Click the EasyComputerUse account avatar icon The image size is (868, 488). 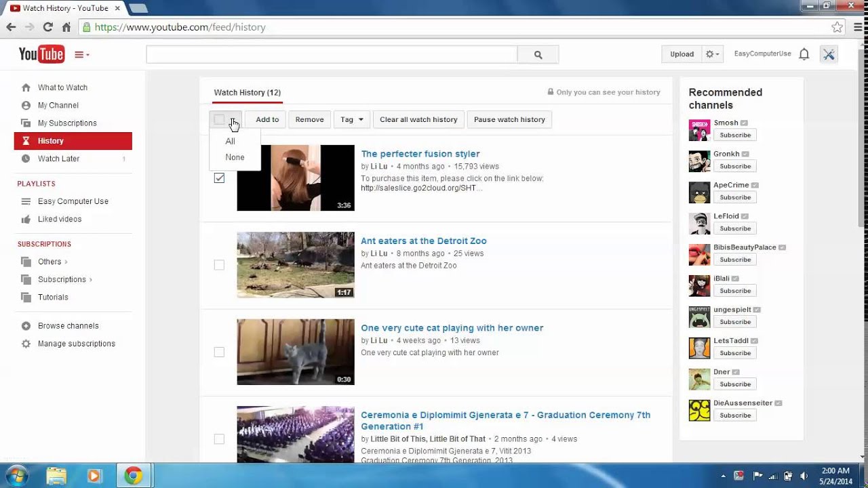pyautogui.click(x=829, y=54)
